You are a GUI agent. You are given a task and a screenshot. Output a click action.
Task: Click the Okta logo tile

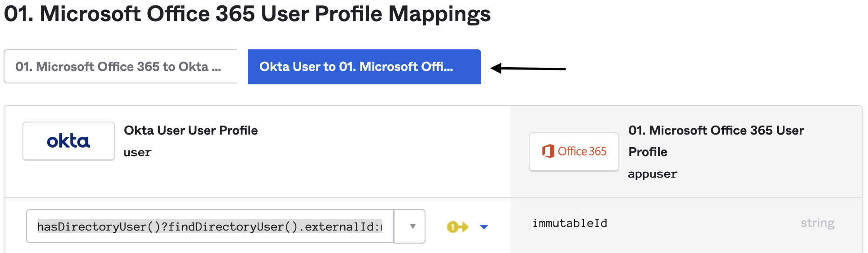tap(69, 141)
